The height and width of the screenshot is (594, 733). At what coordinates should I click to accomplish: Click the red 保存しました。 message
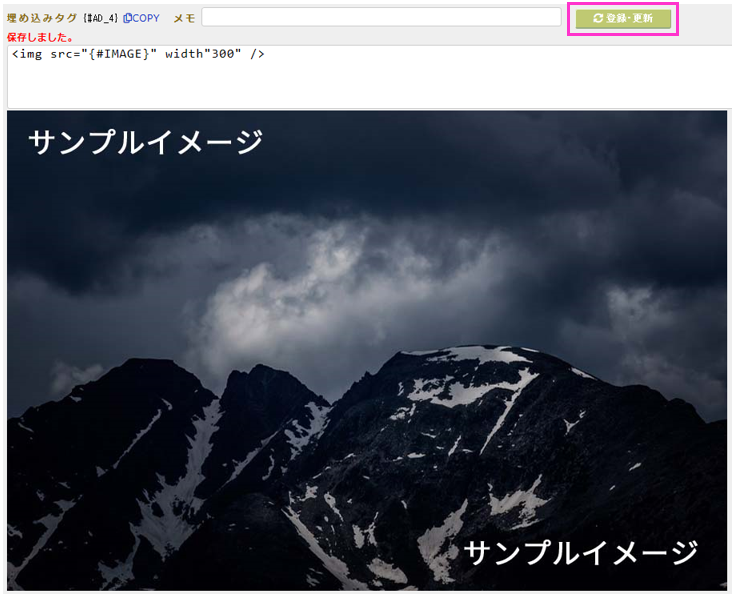tap(40, 37)
